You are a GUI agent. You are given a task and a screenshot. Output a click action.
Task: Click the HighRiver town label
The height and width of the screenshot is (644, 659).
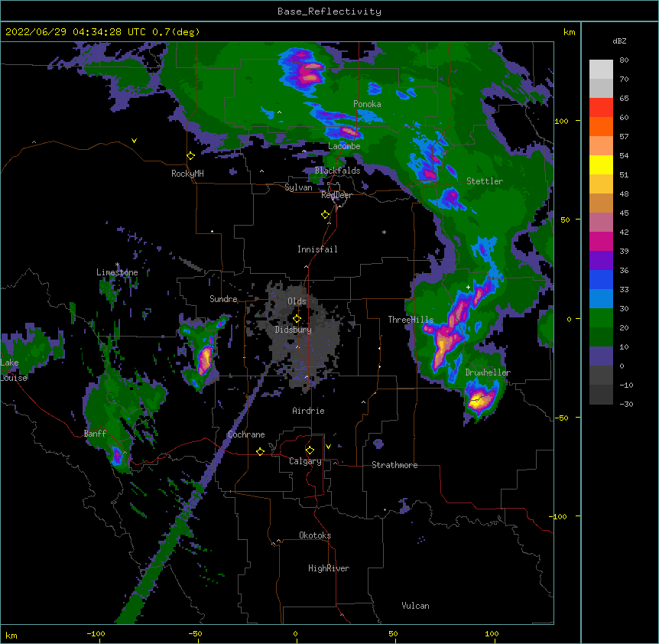329,568
